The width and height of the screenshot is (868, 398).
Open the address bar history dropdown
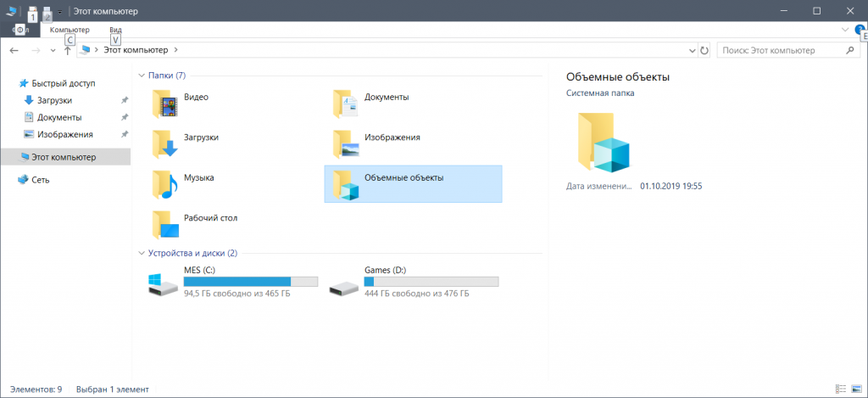pos(690,51)
